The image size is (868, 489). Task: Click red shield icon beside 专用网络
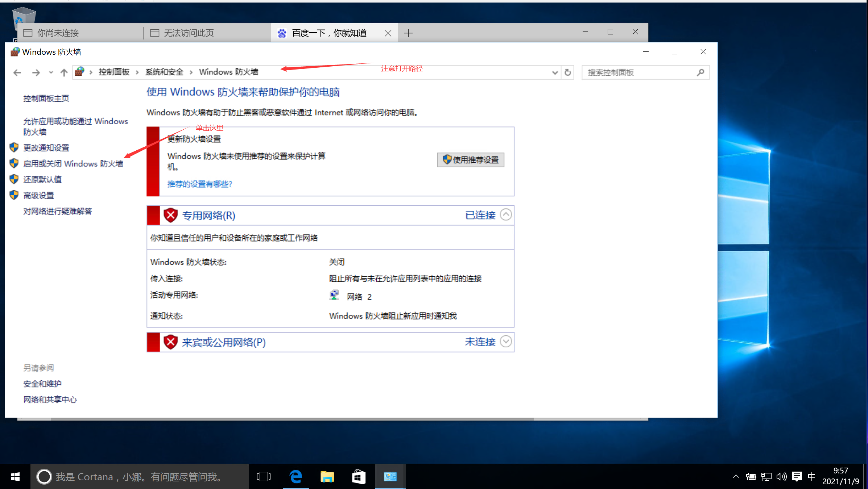(170, 215)
